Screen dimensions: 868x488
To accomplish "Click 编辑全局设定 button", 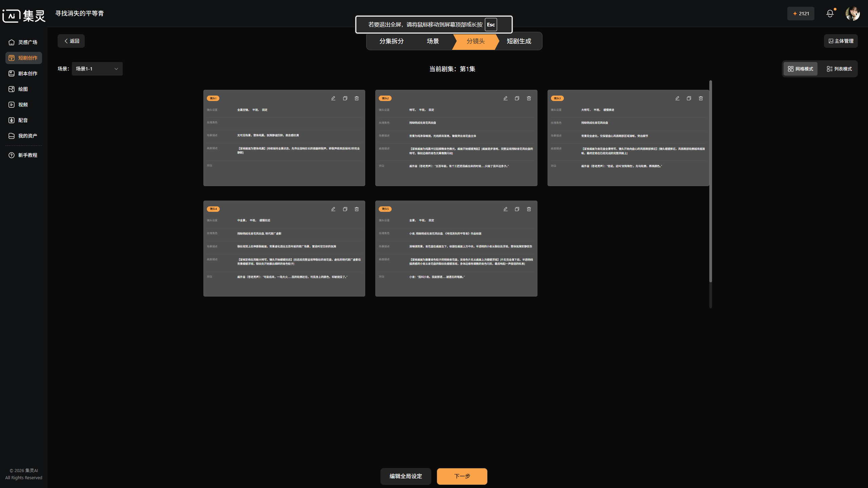I will [406, 476].
